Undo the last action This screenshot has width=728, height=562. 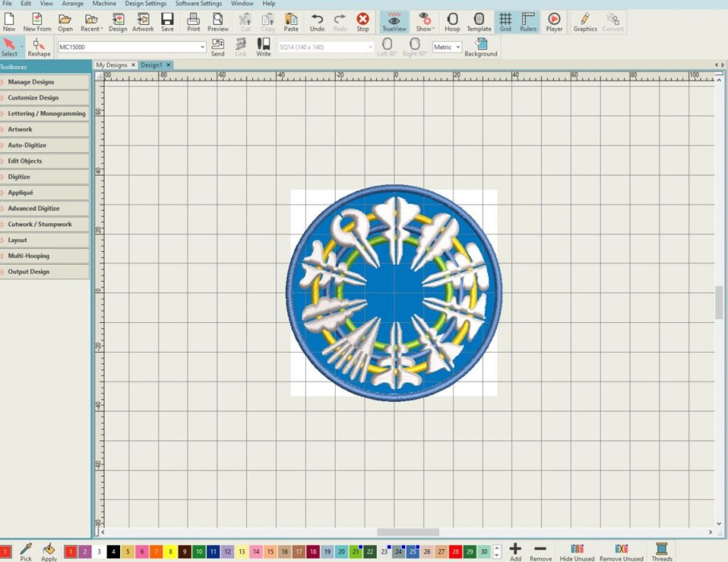point(317,22)
